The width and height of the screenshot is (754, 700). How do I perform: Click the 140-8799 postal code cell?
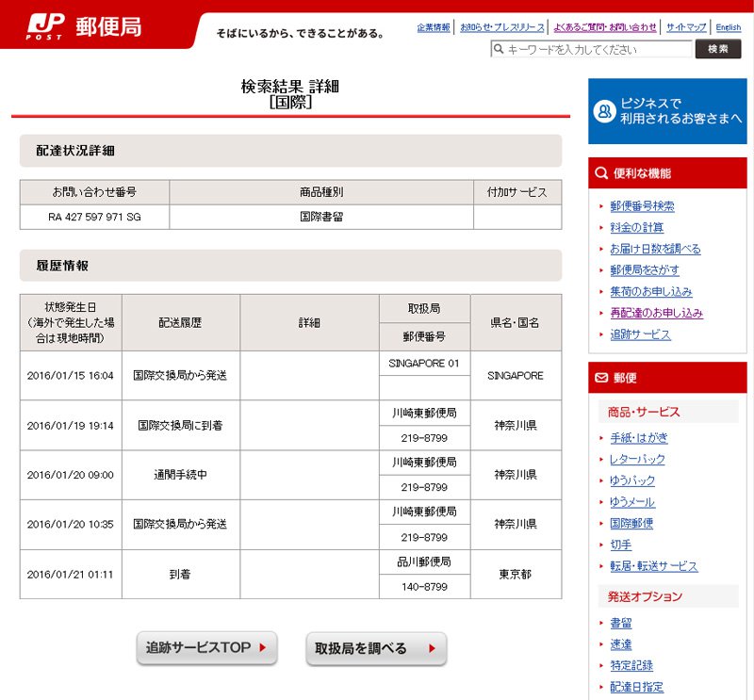(424, 587)
